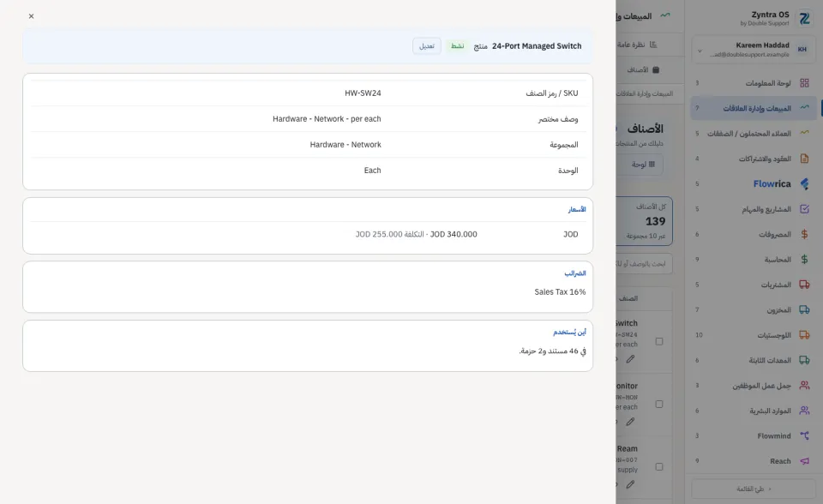
Task: Open المشاريع والمهام projects icon
Action: tap(804, 209)
